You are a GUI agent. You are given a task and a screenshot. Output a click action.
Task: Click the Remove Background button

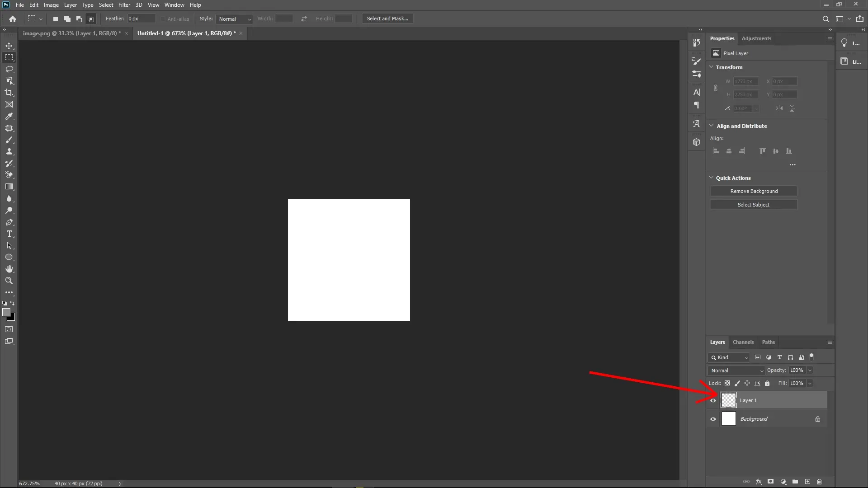pos(754,191)
